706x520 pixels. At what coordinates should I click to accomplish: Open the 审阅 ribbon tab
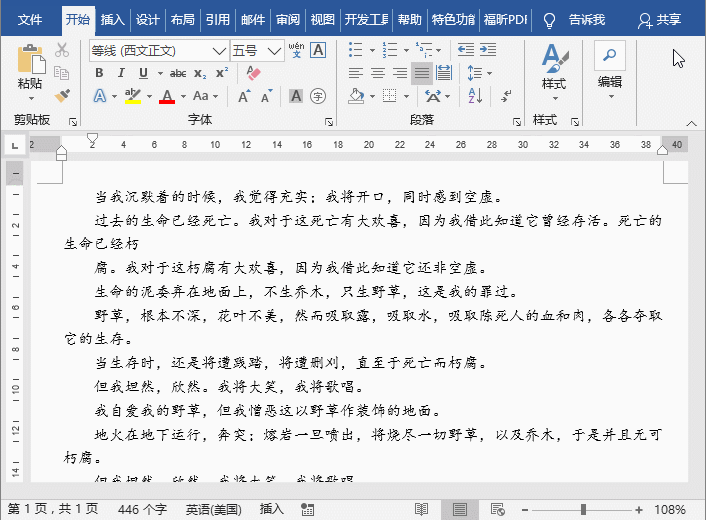click(288, 20)
